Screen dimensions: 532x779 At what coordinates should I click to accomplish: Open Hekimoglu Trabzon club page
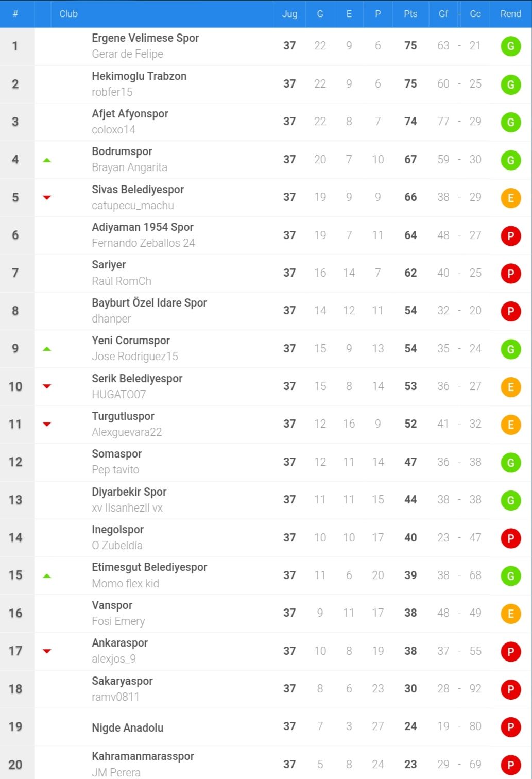click(x=139, y=76)
